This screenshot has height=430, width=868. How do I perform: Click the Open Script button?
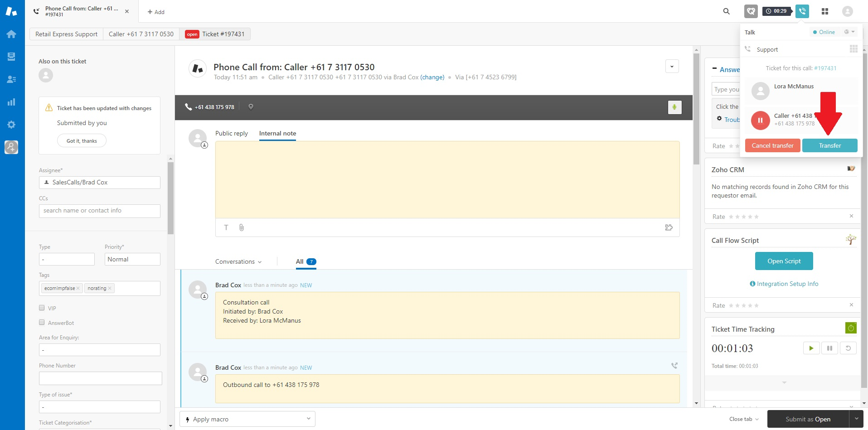784,261
